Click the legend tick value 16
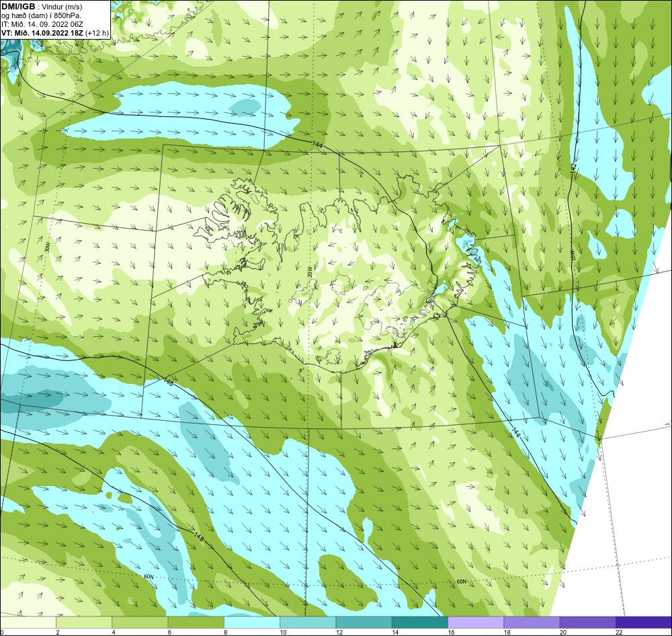 click(x=451, y=632)
